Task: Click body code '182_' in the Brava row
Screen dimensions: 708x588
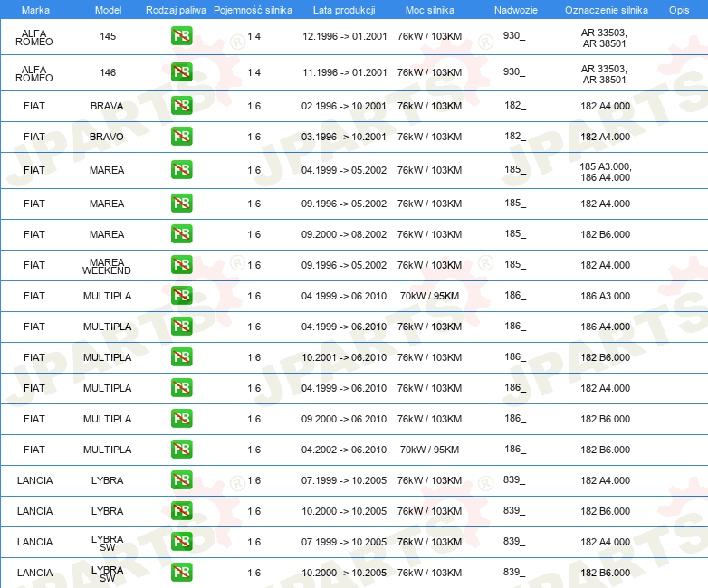Action: pyautogui.click(x=515, y=105)
